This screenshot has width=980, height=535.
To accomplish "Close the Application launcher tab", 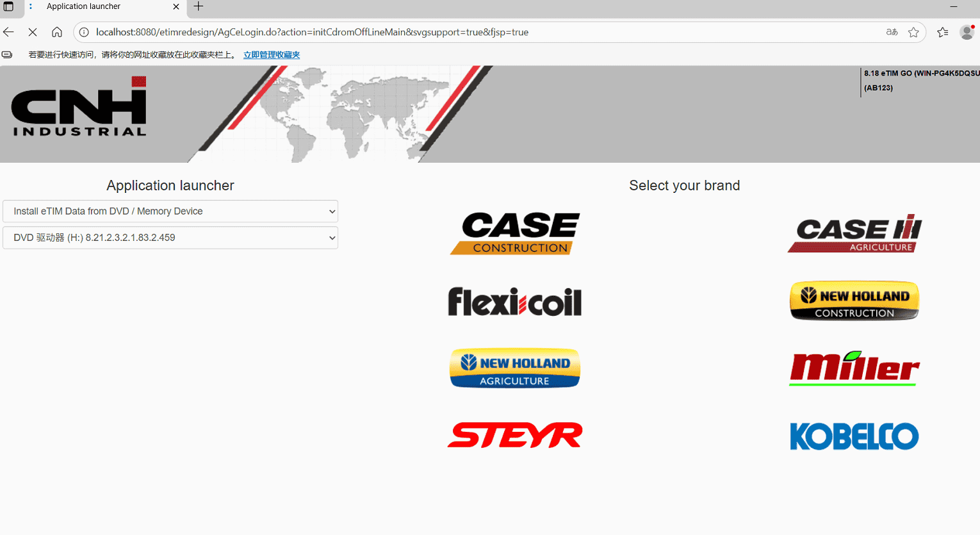I will (x=176, y=6).
